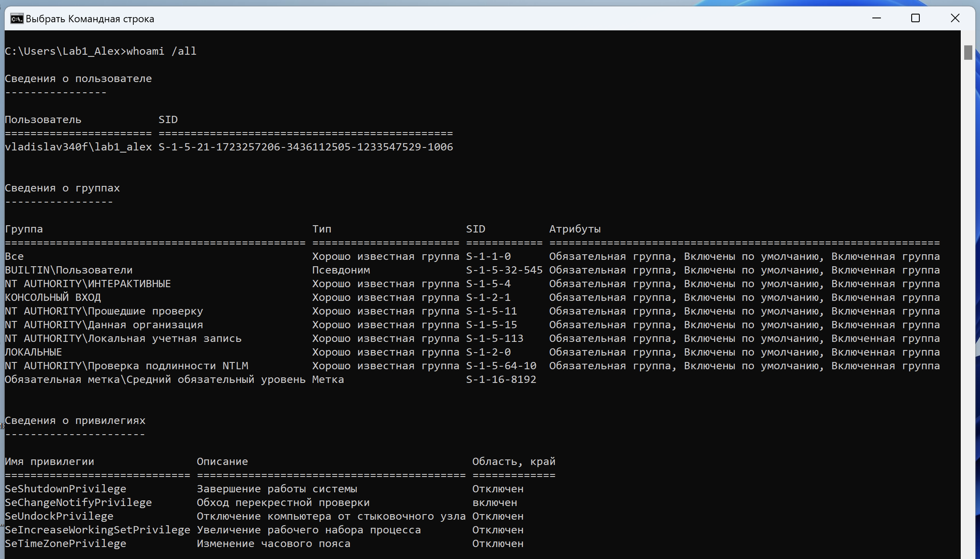This screenshot has height=559, width=980.
Task: Click the vladislav340f\lab1_alex username text
Action: [78, 147]
